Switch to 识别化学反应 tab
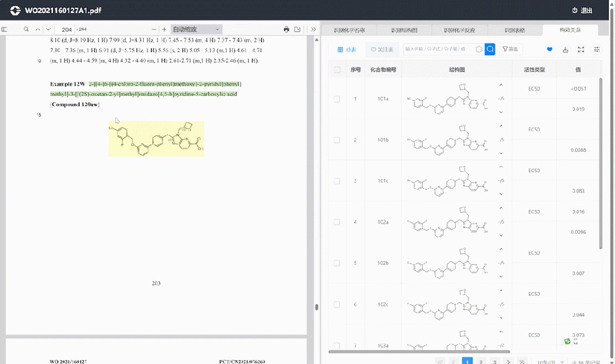The height and width of the screenshot is (364, 615). click(459, 30)
